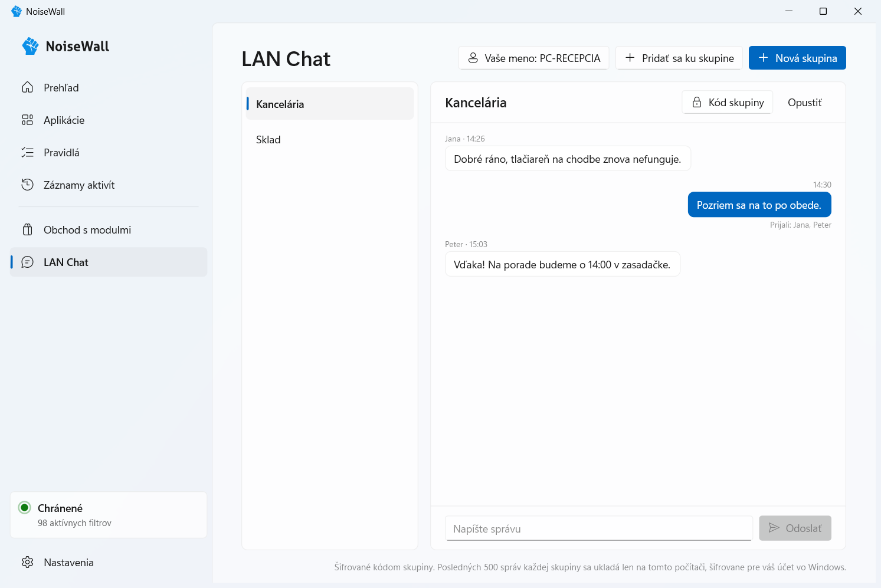881x588 pixels.
Task: Open Prehľad from the sidebar
Action: click(x=109, y=88)
